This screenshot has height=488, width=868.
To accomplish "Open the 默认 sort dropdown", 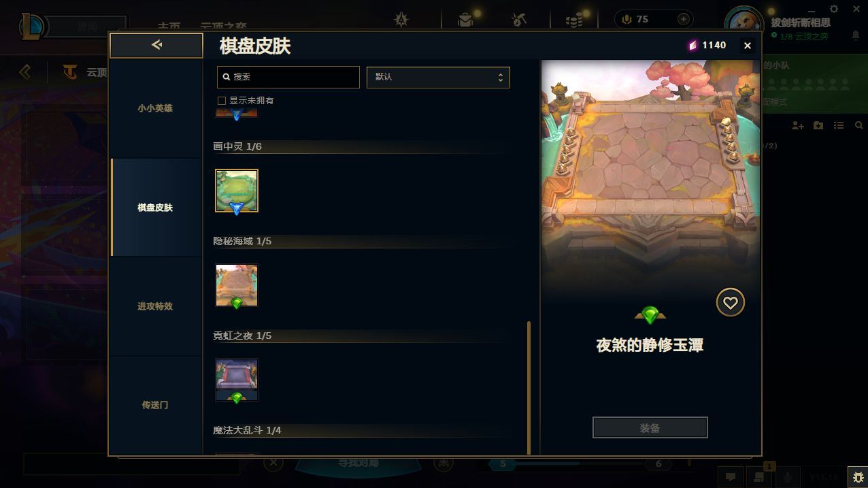I will [438, 77].
